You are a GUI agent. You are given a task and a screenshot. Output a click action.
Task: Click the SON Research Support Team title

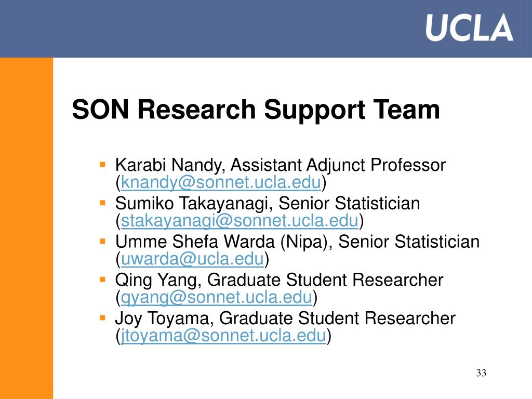point(256,110)
